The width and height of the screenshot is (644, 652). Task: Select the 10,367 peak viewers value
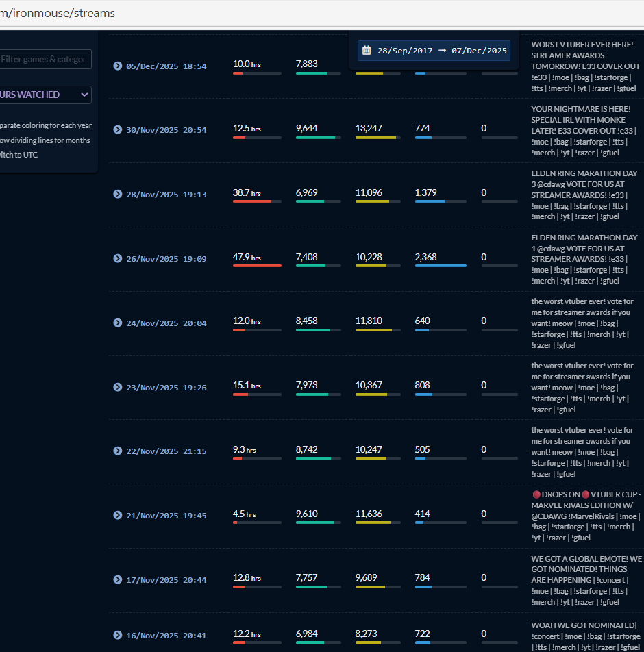(369, 386)
